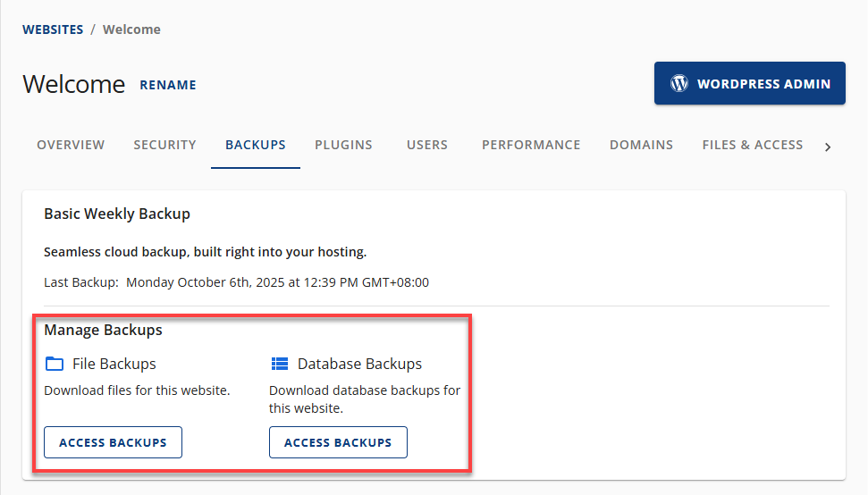This screenshot has height=495, width=868.
Task: Open the Files & Access tab
Action: (752, 145)
